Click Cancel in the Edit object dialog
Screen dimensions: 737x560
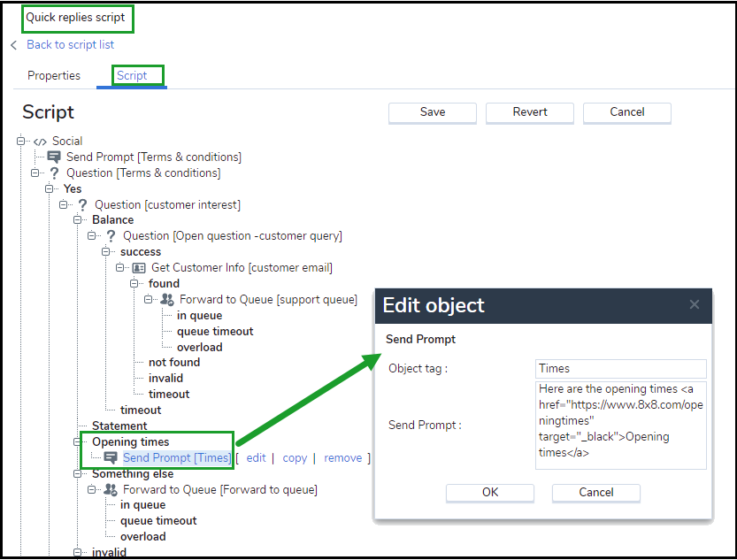click(x=596, y=493)
